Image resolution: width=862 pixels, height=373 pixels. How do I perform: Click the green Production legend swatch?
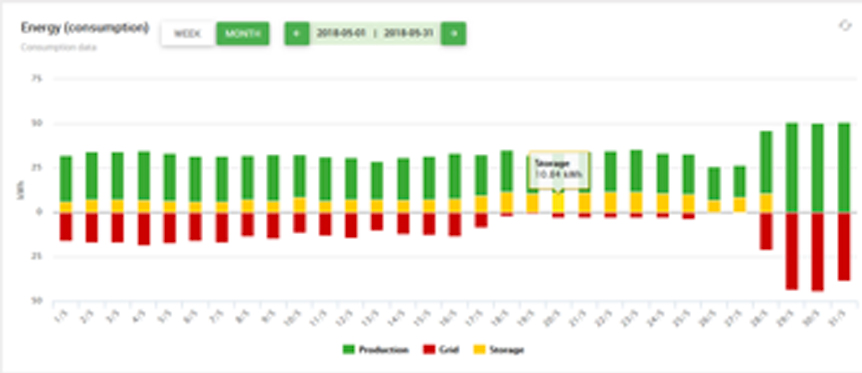349,349
